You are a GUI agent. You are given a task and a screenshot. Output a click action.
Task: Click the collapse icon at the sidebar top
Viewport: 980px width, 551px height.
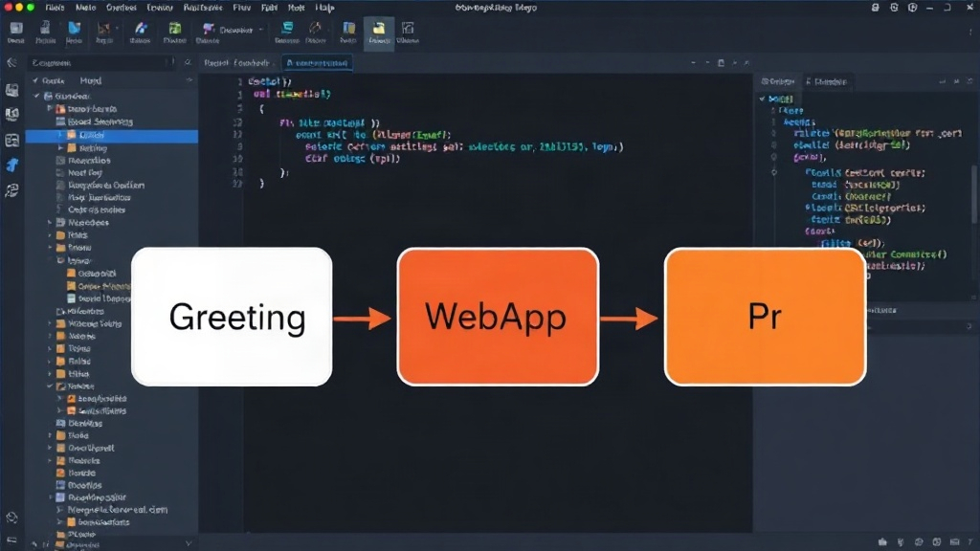11,63
